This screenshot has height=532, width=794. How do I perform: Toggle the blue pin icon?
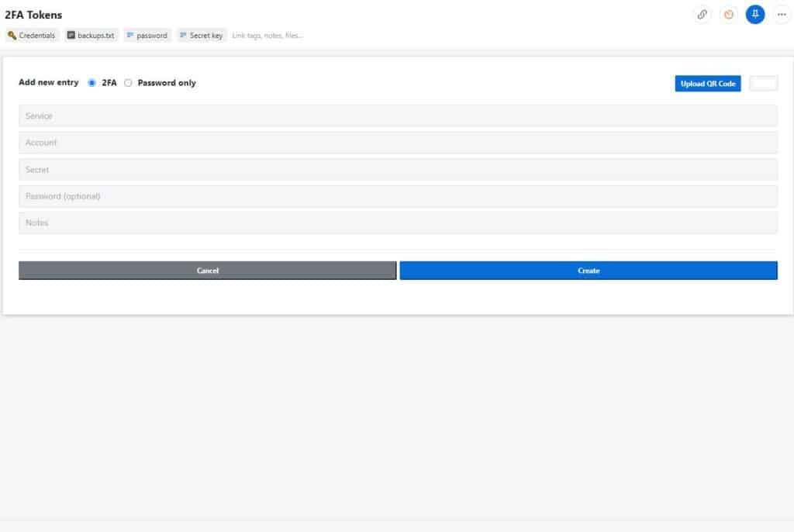[755, 14]
